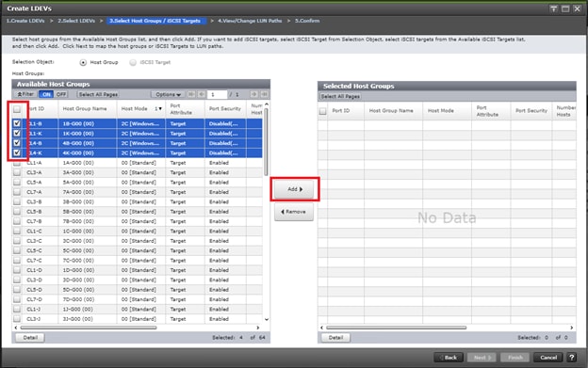Jump to first page of Available Host Groups
Screen dimensions: 588x368
(x=191, y=94)
